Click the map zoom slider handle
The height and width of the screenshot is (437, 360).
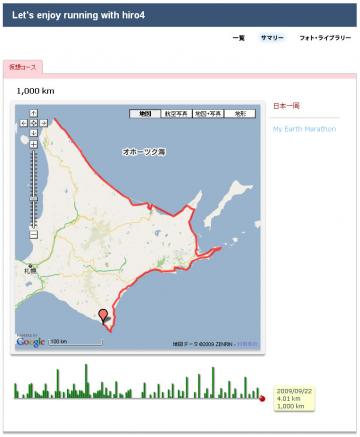coord(34,199)
